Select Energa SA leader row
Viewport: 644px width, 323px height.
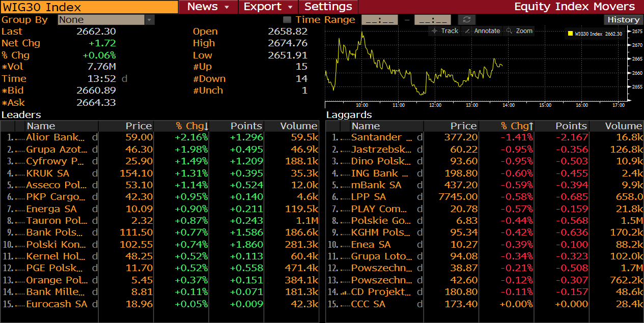(x=160, y=209)
